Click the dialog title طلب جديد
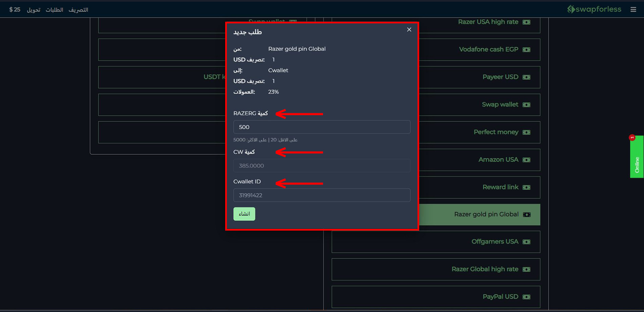Image resolution: width=644 pixels, height=312 pixels. pos(248,32)
